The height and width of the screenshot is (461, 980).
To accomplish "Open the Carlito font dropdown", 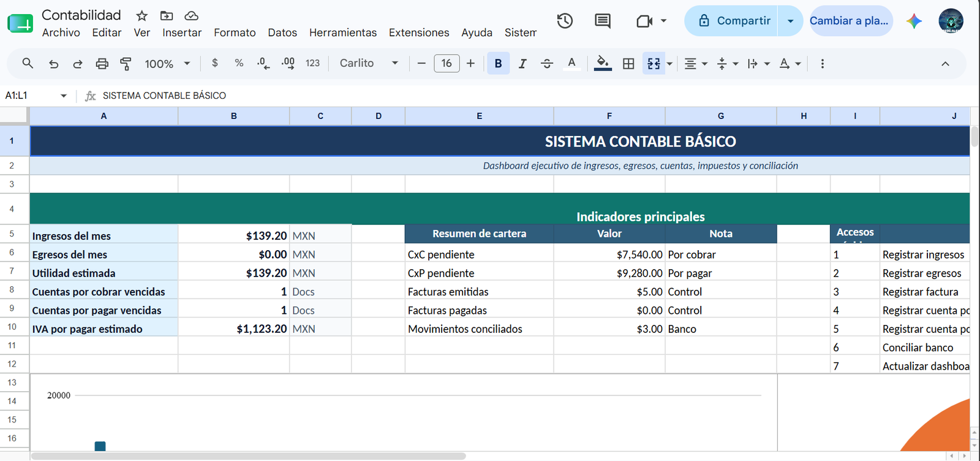I will (x=369, y=63).
